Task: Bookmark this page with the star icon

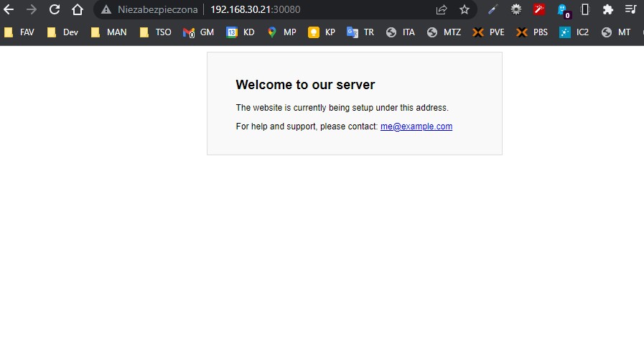Action: coord(465,9)
